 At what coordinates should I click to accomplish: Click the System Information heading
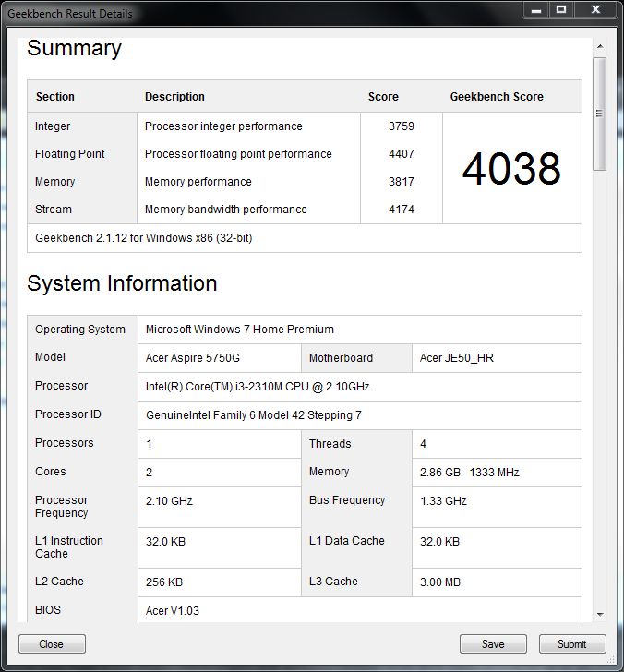pos(122,283)
